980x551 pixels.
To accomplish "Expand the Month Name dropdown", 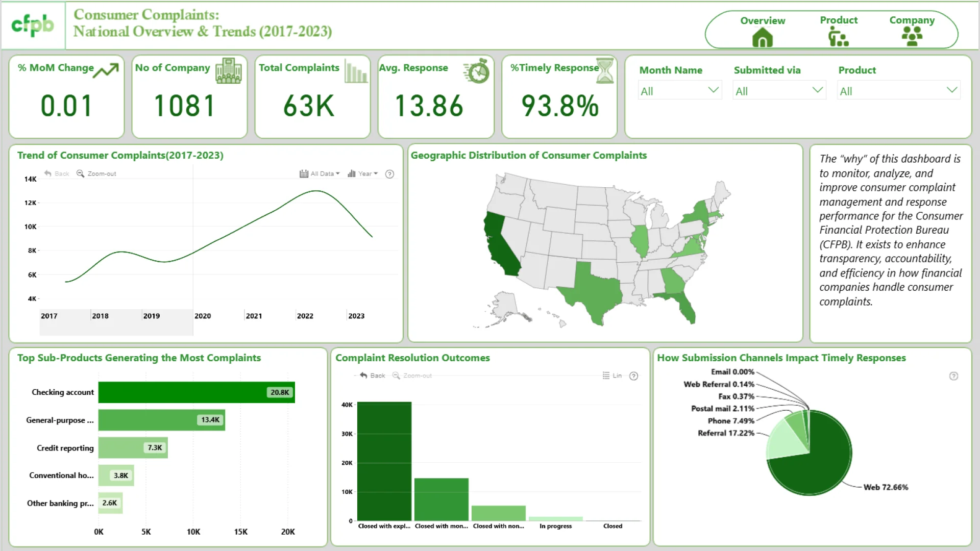I will [713, 90].
